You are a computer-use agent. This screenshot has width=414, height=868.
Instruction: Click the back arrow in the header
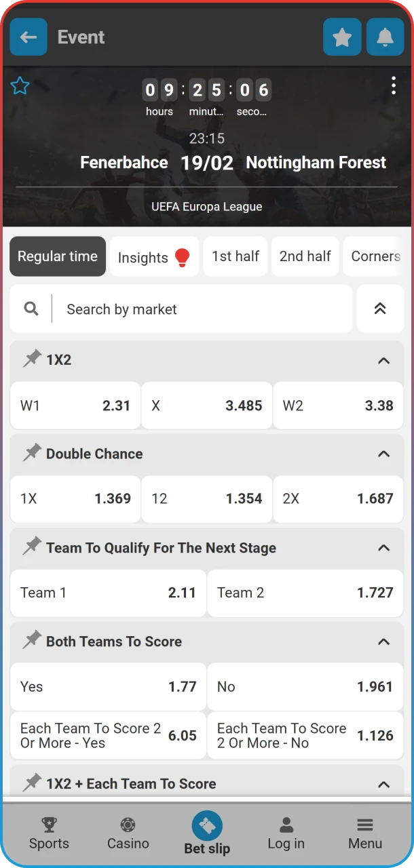28,37
